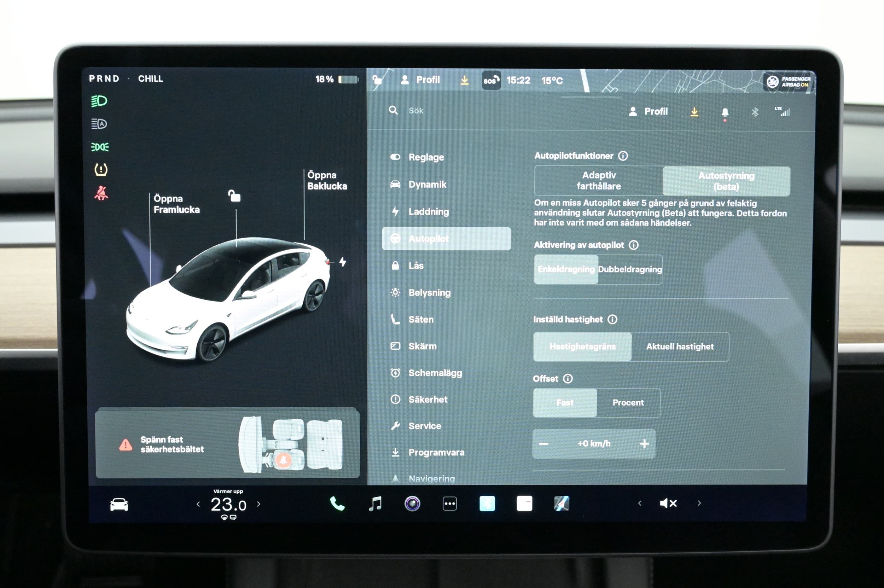Tap the notification bell icon
This screenshot has width=884, height=588.
[x=725, y=112]
